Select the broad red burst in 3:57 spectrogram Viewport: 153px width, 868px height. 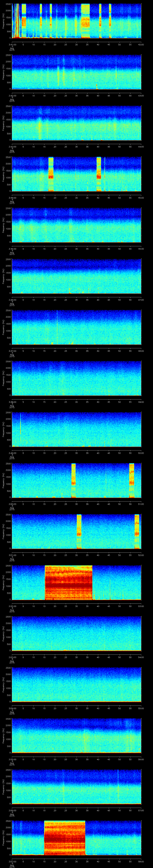[65, 838]
